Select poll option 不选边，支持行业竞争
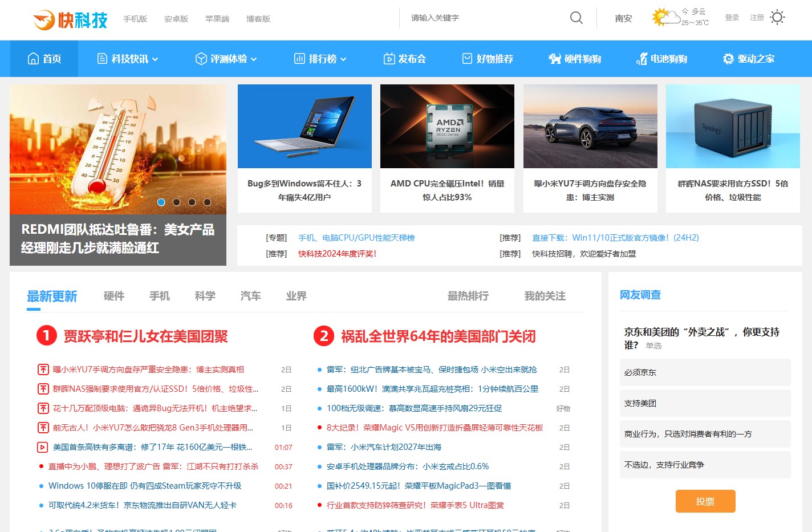 (x=705, y=465)
